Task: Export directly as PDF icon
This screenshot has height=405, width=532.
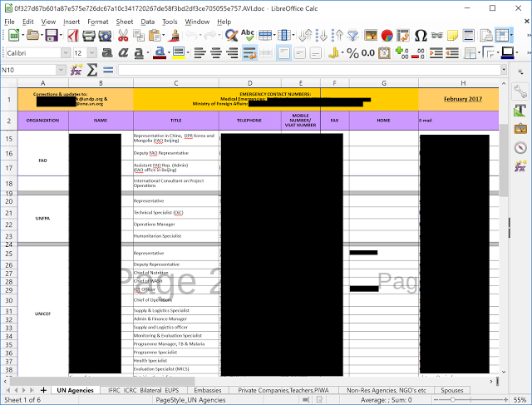Action: click(72, 36)
